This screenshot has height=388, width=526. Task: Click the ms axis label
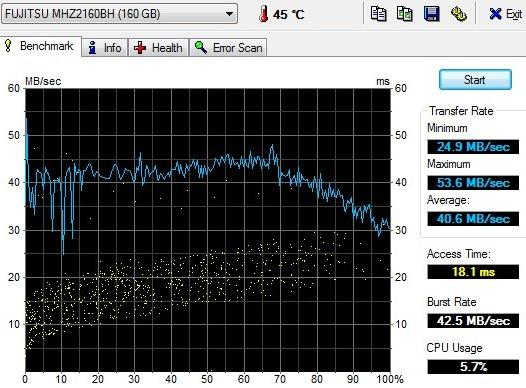pos(383,81)
